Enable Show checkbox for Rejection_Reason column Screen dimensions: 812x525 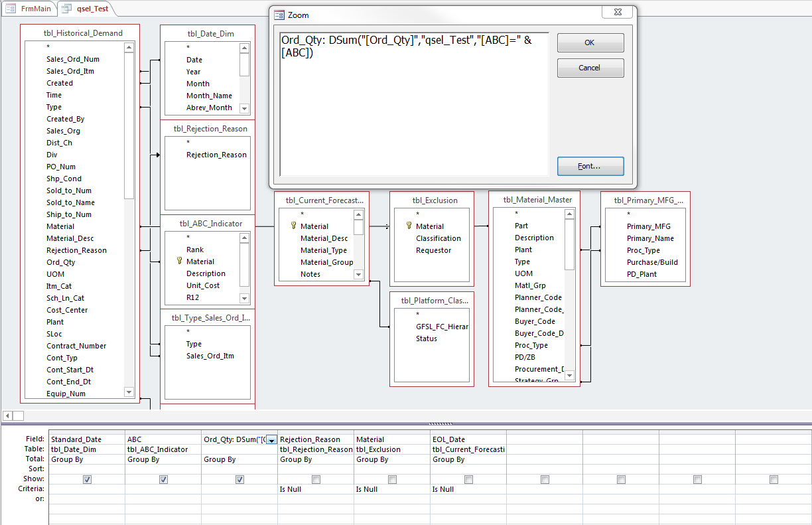[316, 479]
